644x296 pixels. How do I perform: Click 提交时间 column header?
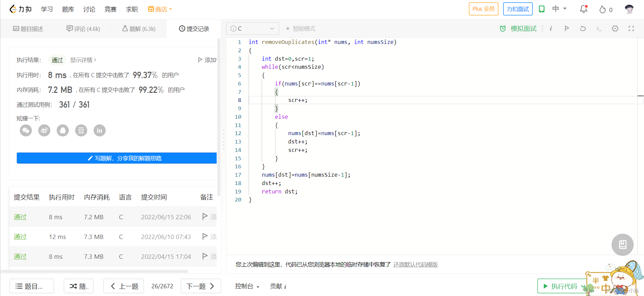click(x=154, y=197)
